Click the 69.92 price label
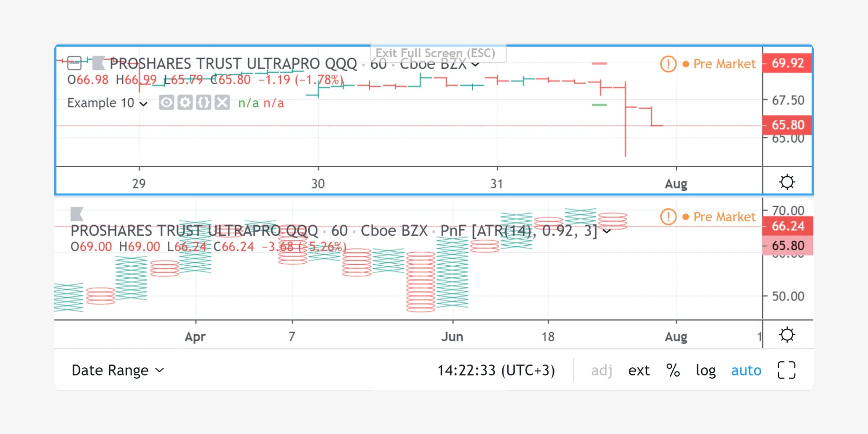Screen dimensions: 868x434 tap(788, 63)
